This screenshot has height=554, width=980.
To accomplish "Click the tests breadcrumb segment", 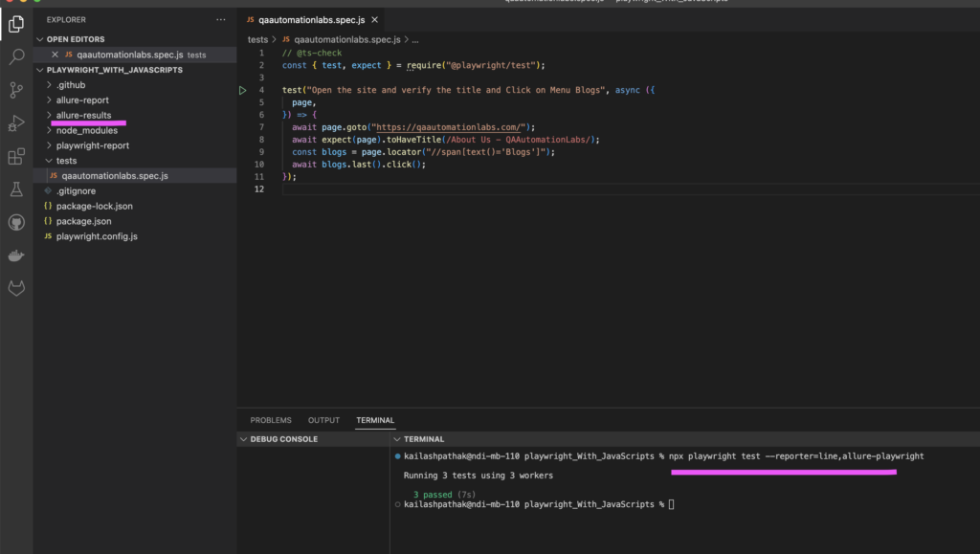I will click(x=257, y=39).
